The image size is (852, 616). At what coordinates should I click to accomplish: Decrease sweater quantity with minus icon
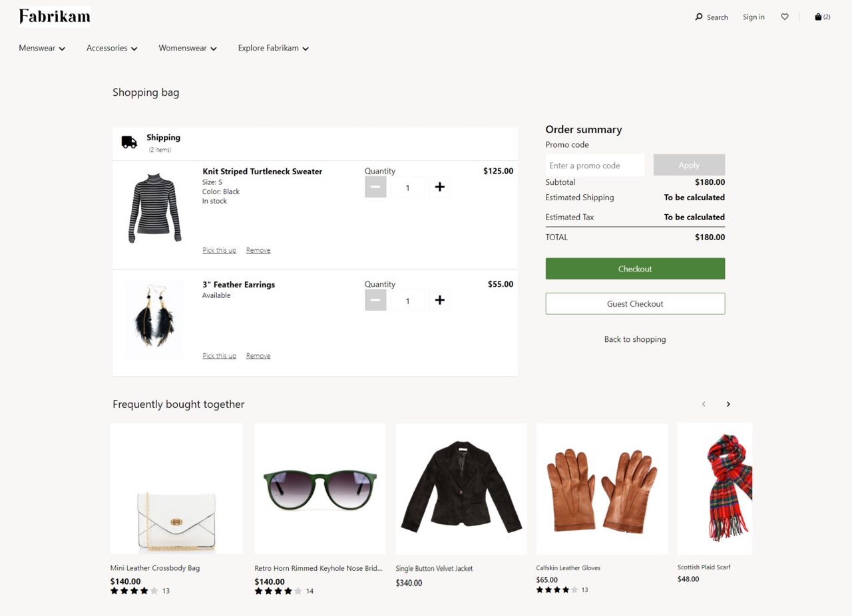(375, 187)
